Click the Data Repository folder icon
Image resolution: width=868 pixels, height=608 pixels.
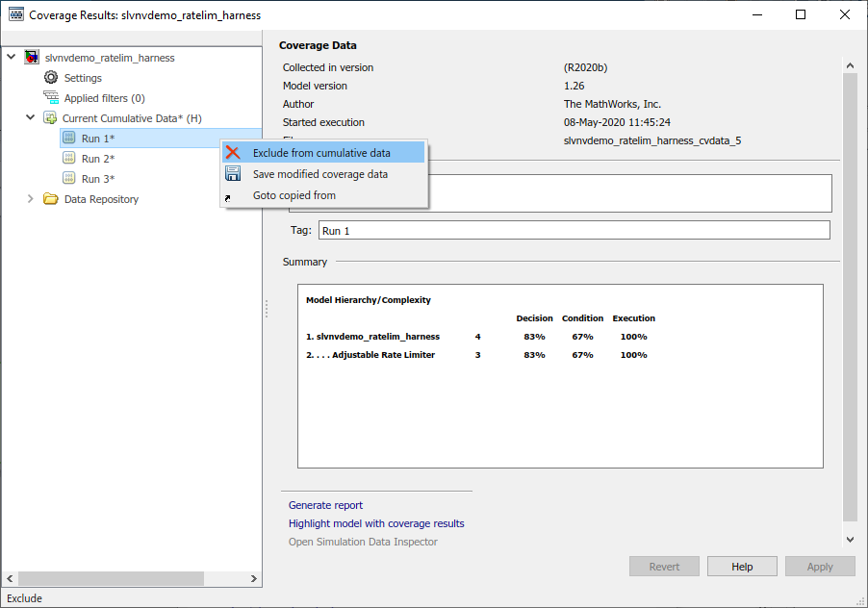[x=51, y=199]
